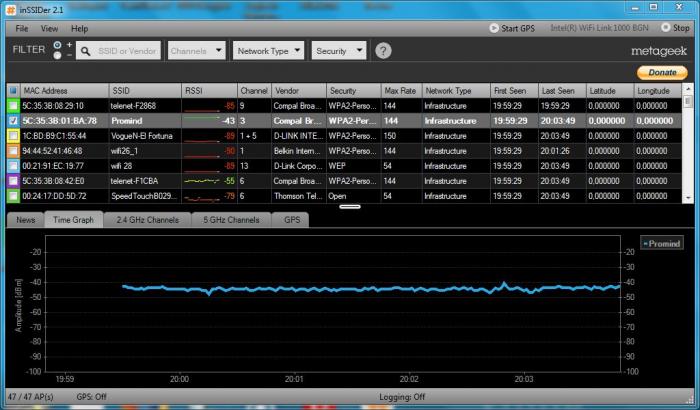This screenshot has height=410, width=700.
Task: Select the minus filter radio button
Action: click(58, 55)
